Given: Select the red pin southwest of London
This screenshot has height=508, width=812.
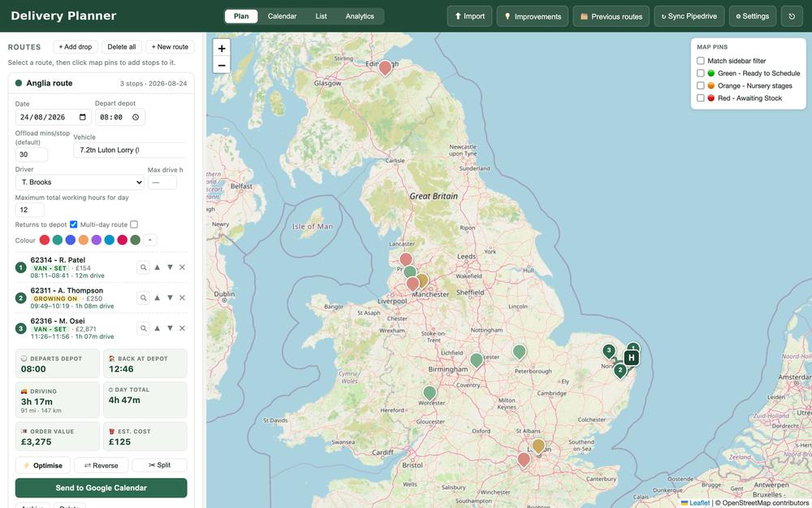Looking at the screenshot, I should pos(524,459).
